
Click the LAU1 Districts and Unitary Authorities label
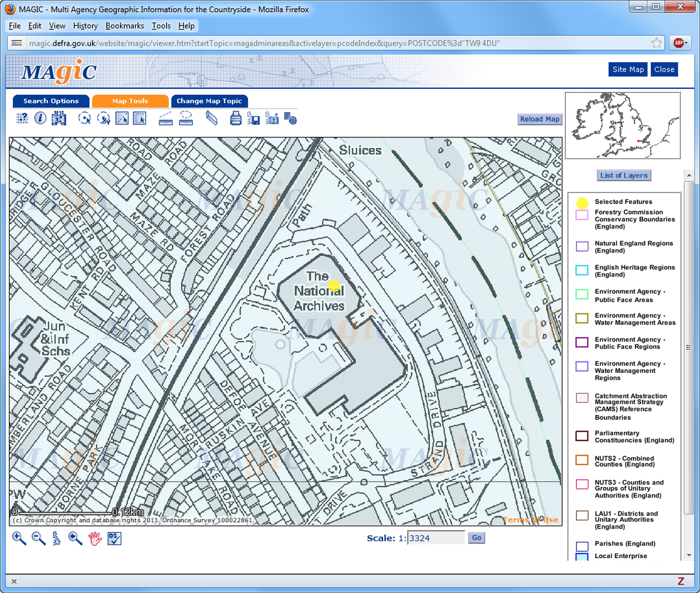(x=626, y=520)
